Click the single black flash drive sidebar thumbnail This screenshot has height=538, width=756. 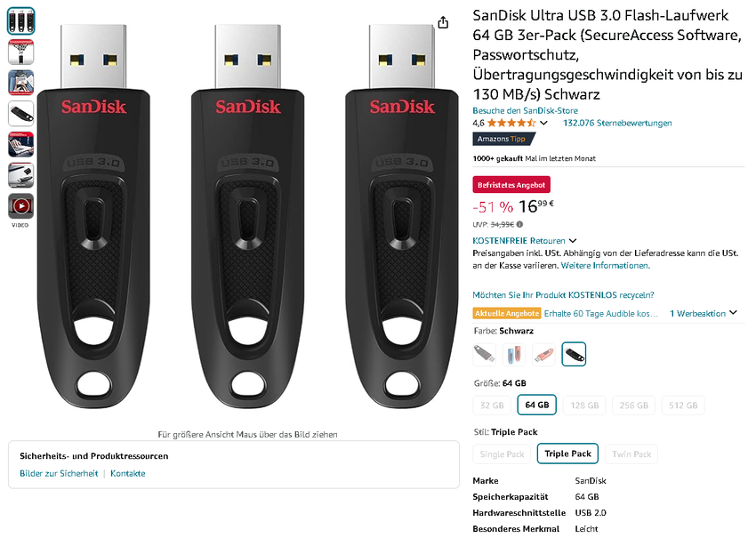20,113
